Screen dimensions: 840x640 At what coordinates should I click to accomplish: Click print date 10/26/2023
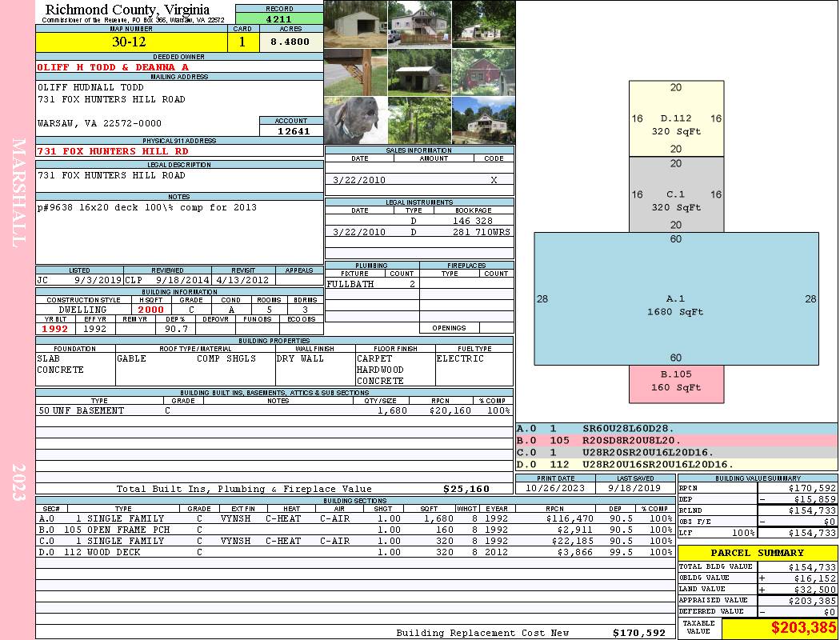point(555,488)
